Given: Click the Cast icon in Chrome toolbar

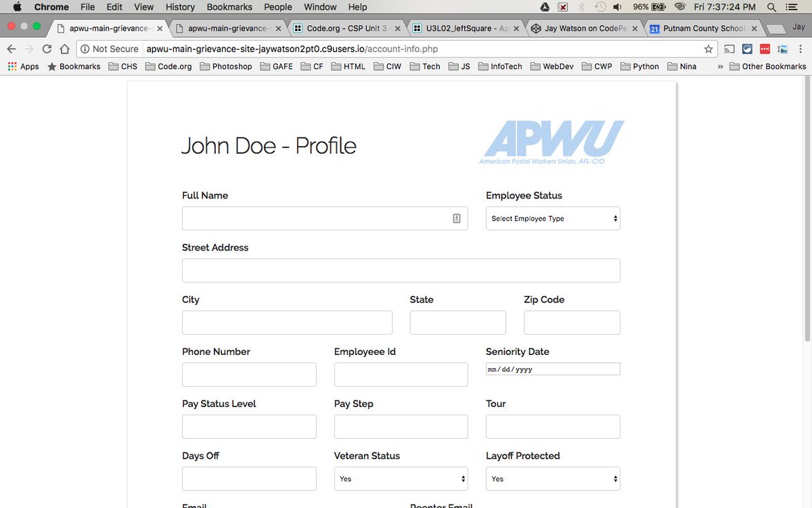Looking at the screenshot, I should [x=729, y=49].
